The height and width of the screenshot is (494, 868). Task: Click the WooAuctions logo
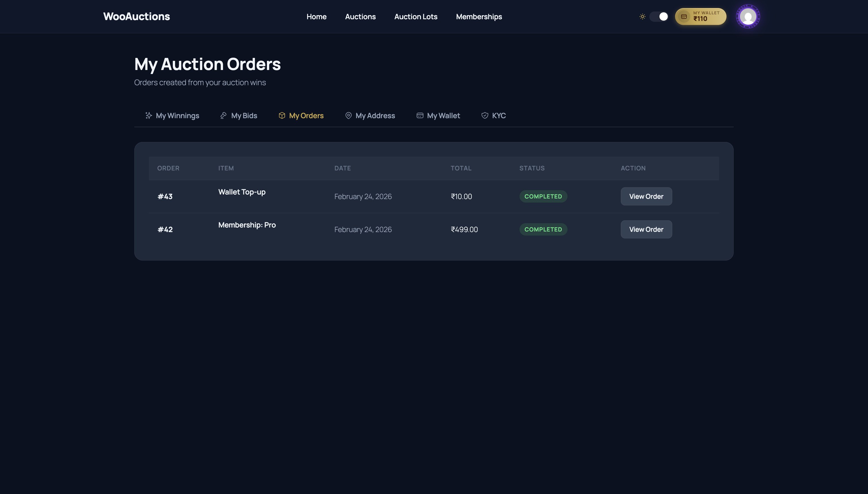136,16
